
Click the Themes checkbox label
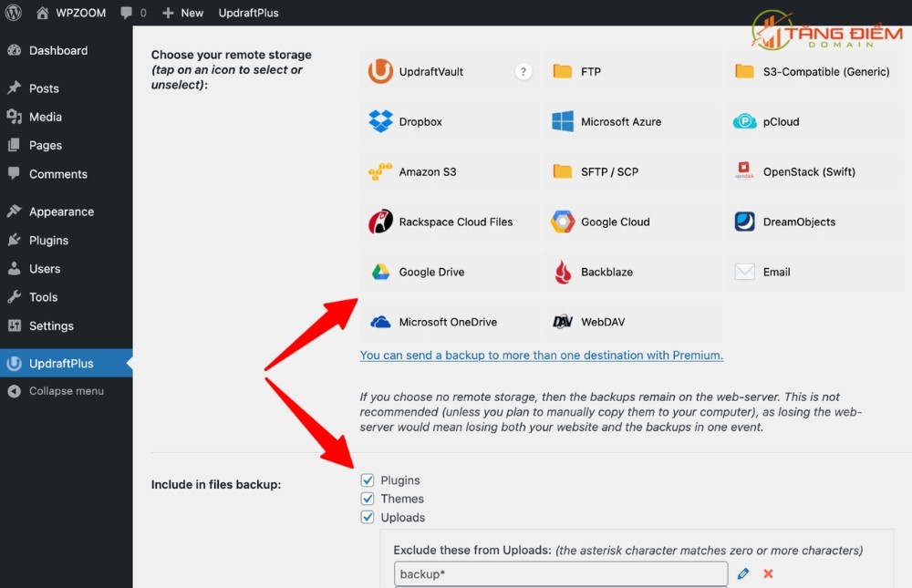point(402,499)
